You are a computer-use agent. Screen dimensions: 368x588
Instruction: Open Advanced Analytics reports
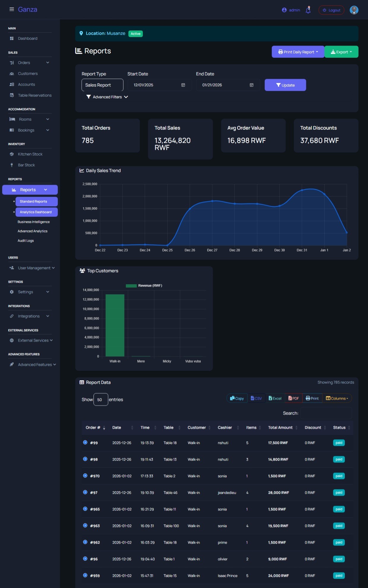(32, 231)
